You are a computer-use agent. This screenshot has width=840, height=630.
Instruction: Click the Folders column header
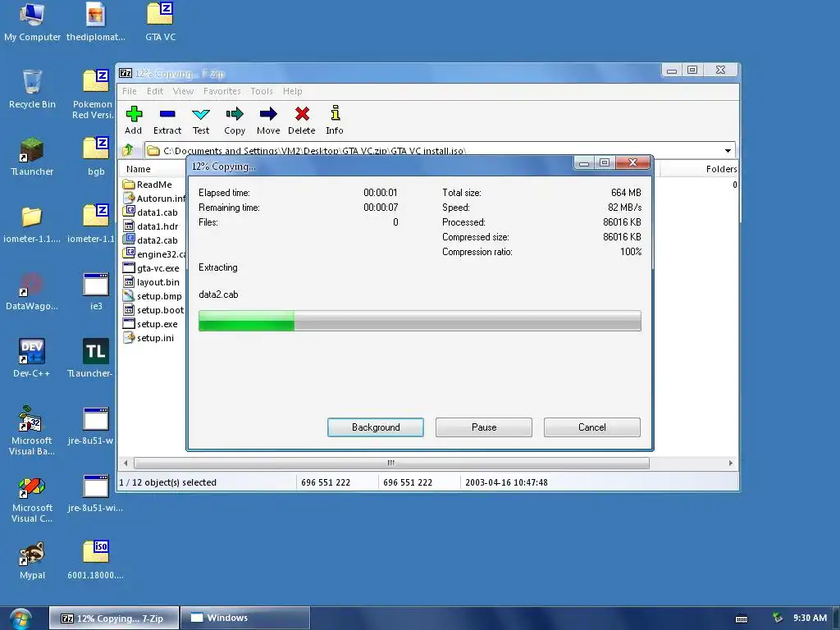coord(699,169)
